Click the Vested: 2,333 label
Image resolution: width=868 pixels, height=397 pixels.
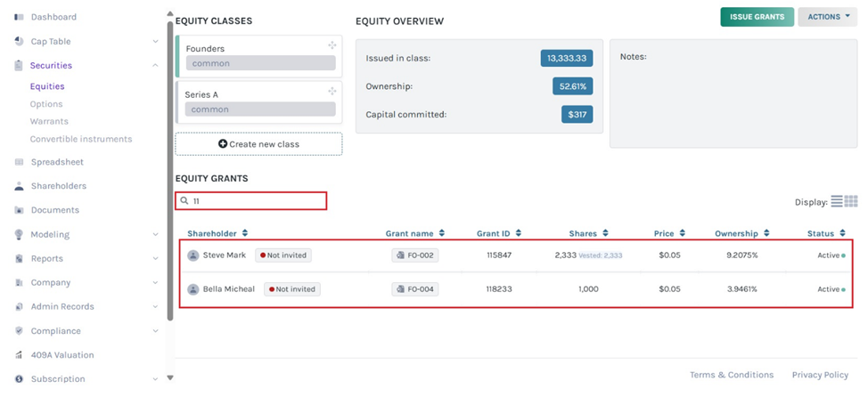(x=601, y=255)
